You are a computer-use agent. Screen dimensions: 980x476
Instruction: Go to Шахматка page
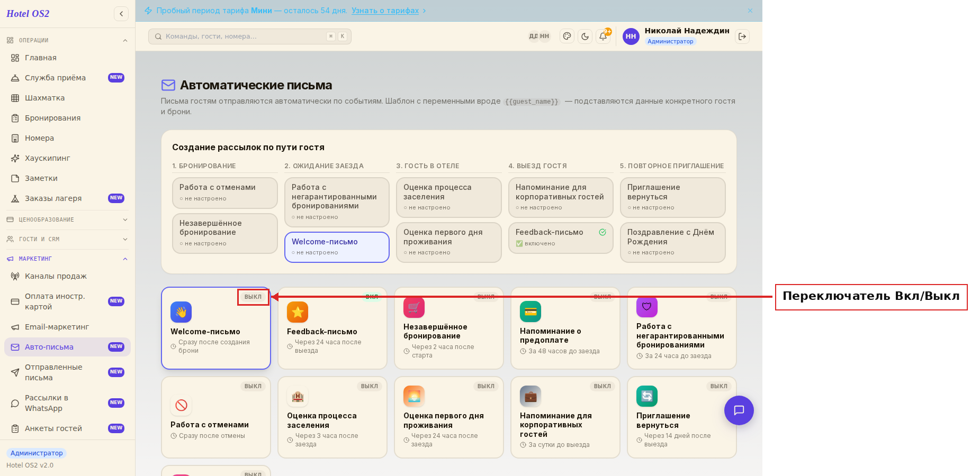[67, 98]
